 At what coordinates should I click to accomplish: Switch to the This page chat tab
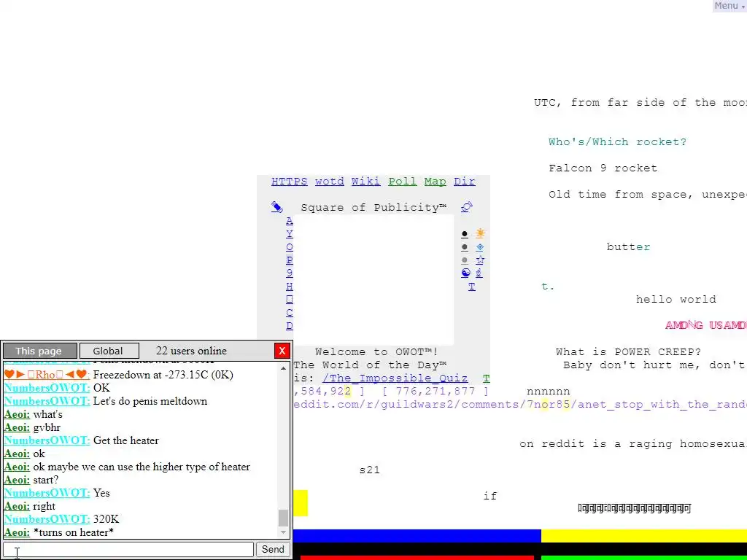click(x=39, y=351)
